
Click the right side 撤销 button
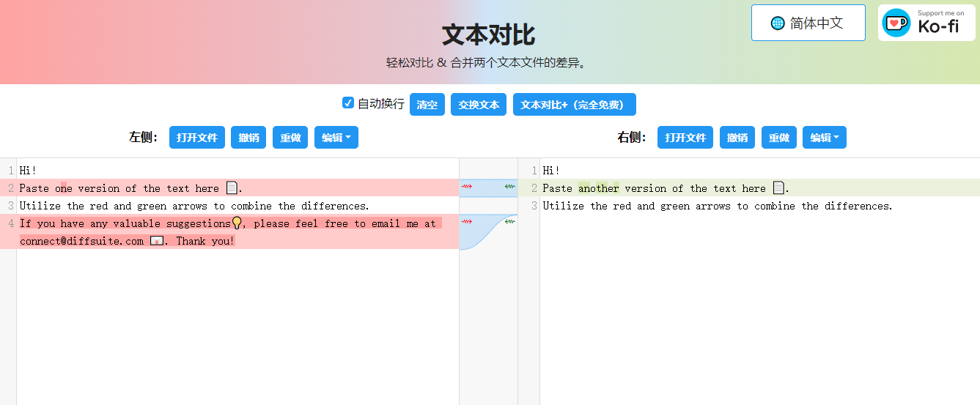[737, 138]
